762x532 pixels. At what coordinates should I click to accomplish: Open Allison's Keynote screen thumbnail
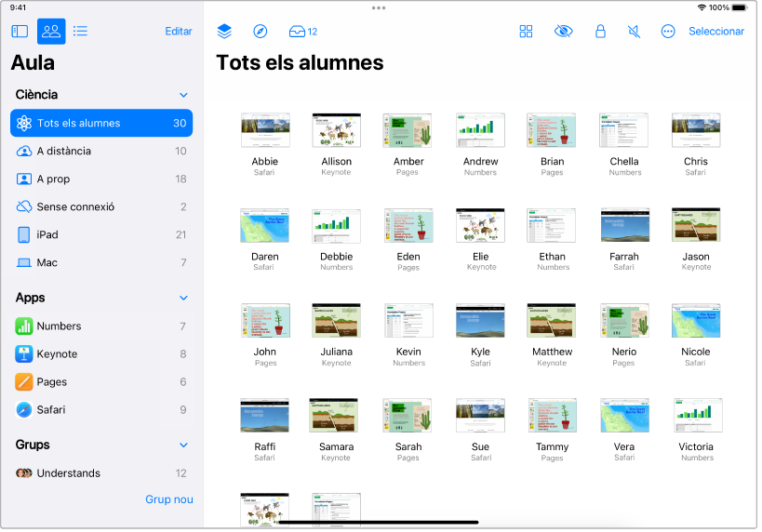(x=336, y=130)
